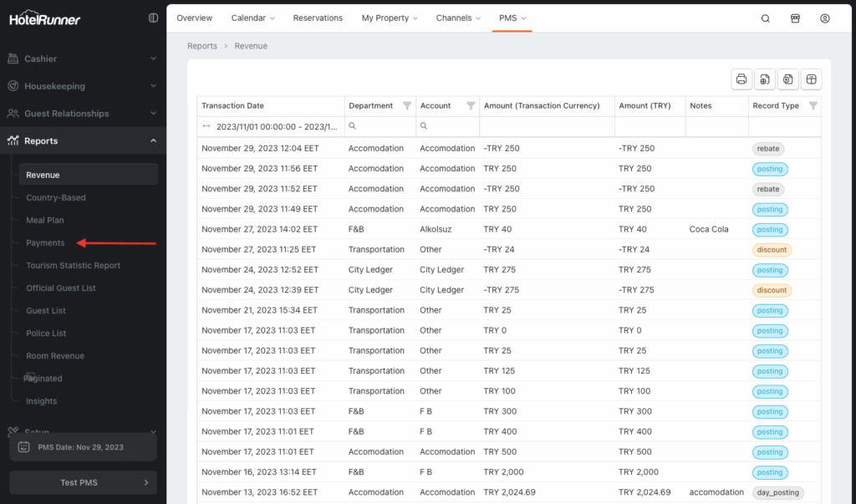856x504 pixels.
Task: Go to the Overview tab
Action: click(x=194, y=18)
